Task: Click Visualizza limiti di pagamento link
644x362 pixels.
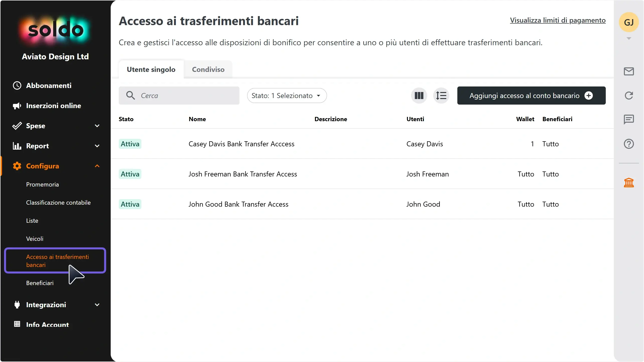Action: coord(558,20)
